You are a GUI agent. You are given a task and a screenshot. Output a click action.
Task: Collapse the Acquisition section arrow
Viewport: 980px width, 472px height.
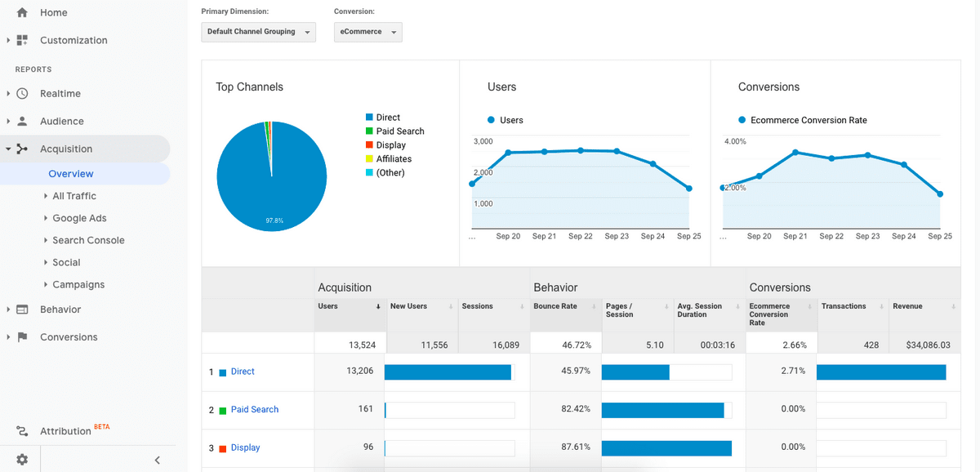point(8,149)
